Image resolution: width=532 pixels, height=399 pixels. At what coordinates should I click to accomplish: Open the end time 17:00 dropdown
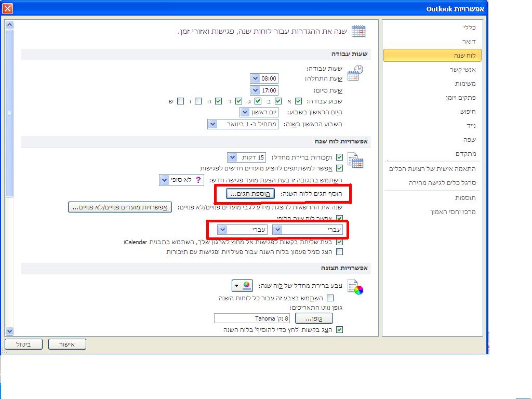(255, 90)
